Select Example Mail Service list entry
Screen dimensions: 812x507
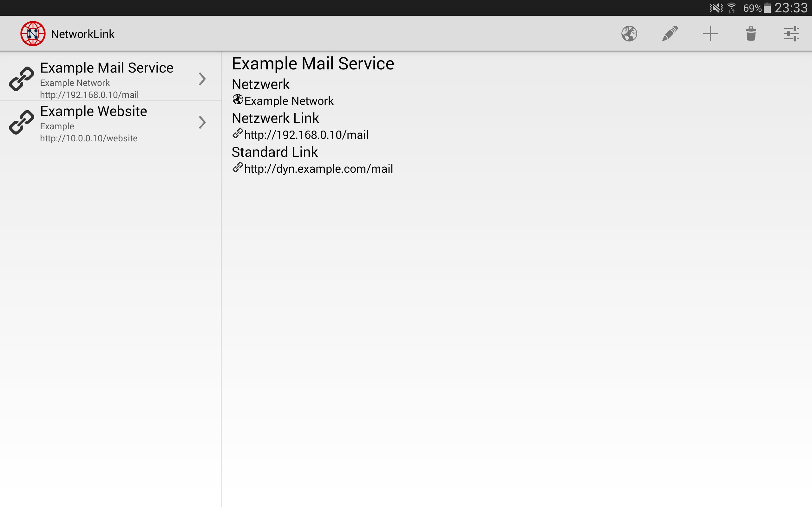(107, 68)
